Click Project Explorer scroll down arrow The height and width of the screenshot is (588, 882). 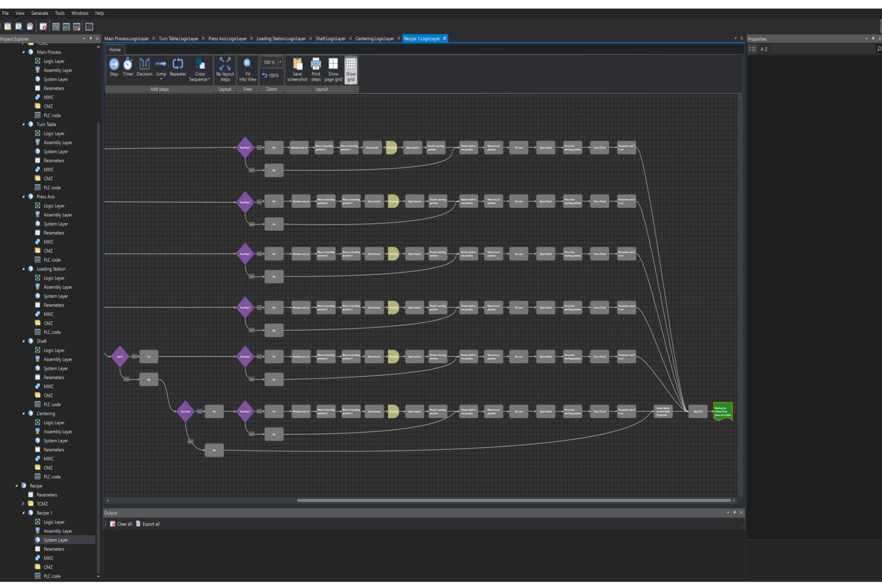click(98, 577)
